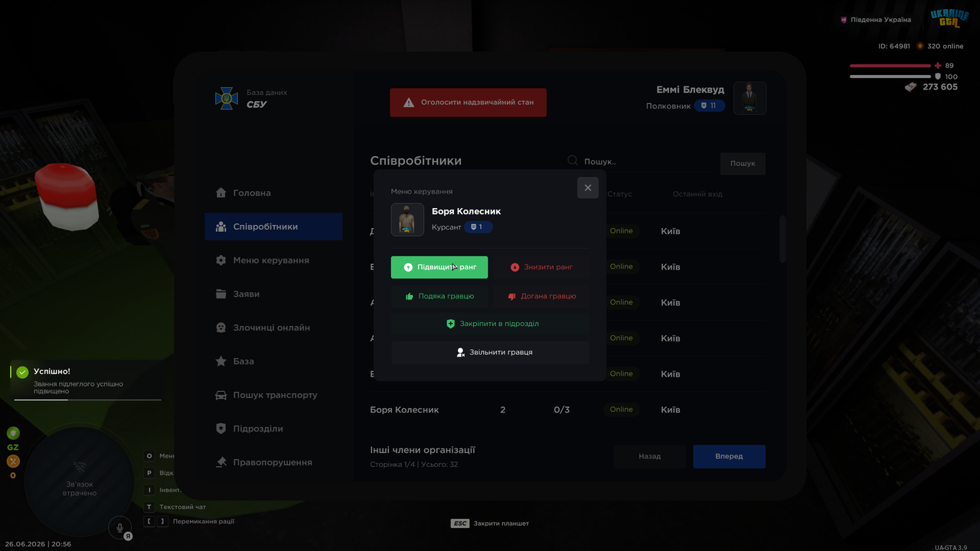Click the green success checkmark icon
980x551 pixels.
click(22, 372)
